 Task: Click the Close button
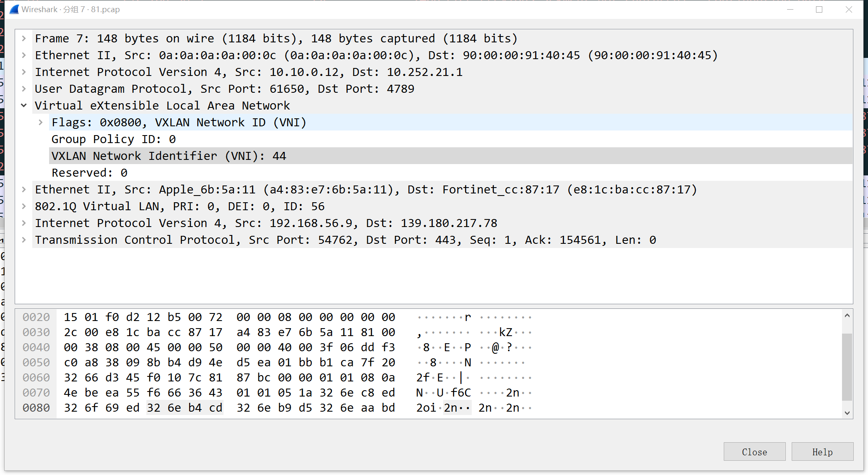(754, 452)
